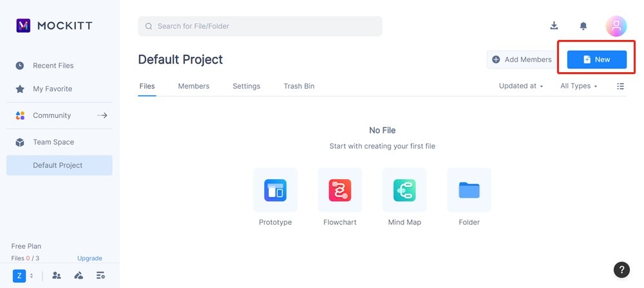Viewport: 644px width, 288px height.
Task: Click the blue New button
Action: [x=597, y=59]
